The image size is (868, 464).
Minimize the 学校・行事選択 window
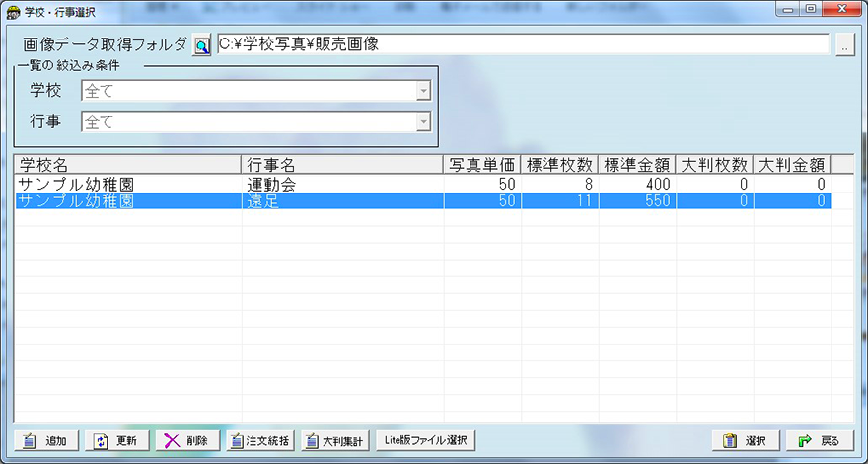788,9
